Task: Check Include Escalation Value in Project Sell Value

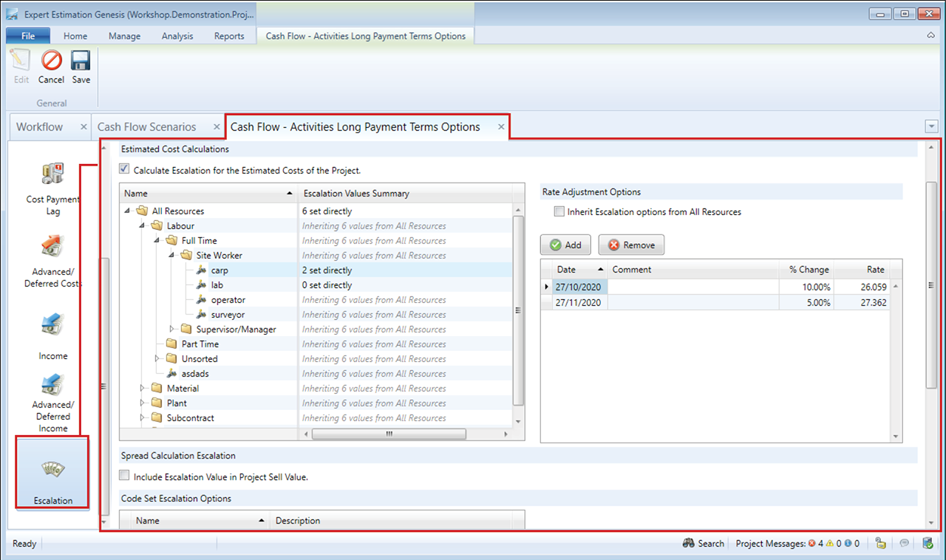Action: (124, 477)
